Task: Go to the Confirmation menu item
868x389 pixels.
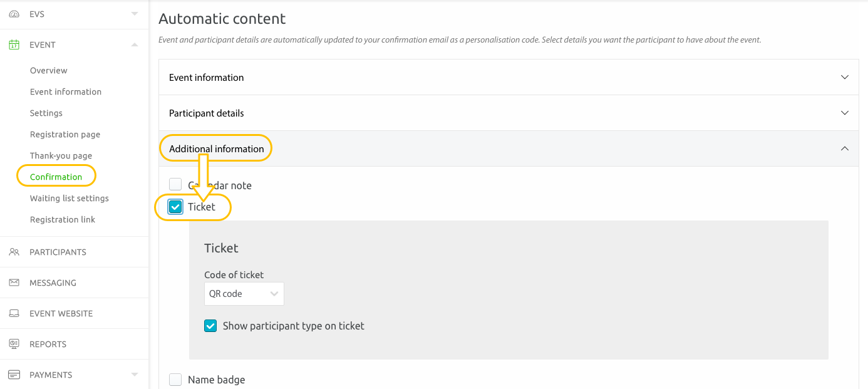Action: point(55,176)
